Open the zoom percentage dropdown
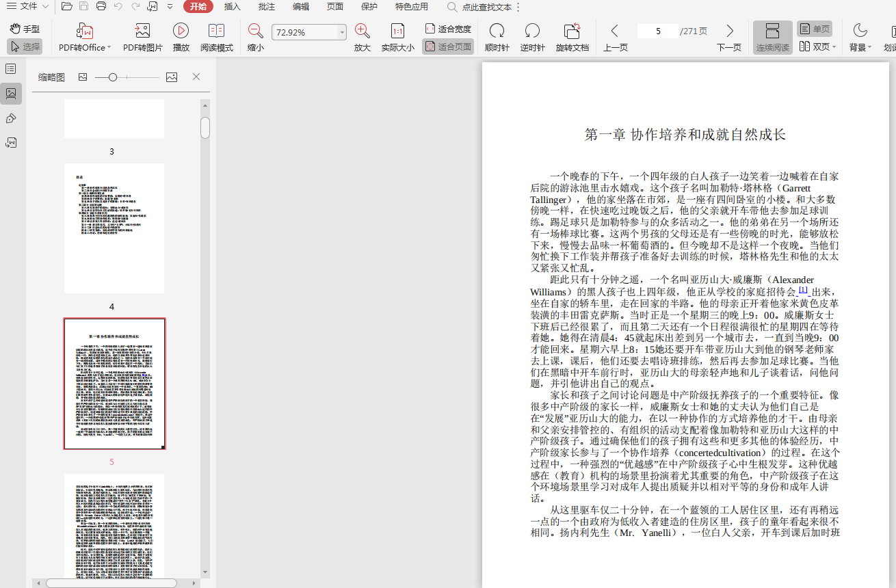Screen dimensions: 896x588 click(342, 32)
